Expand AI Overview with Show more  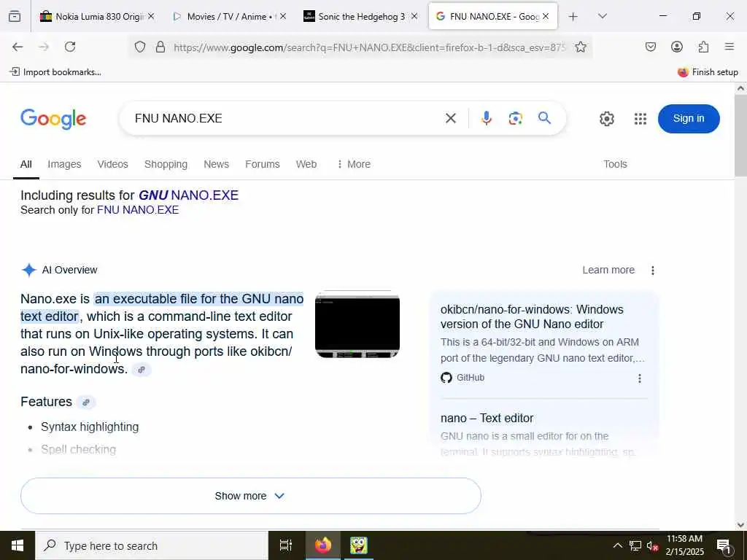click(251, 496)
